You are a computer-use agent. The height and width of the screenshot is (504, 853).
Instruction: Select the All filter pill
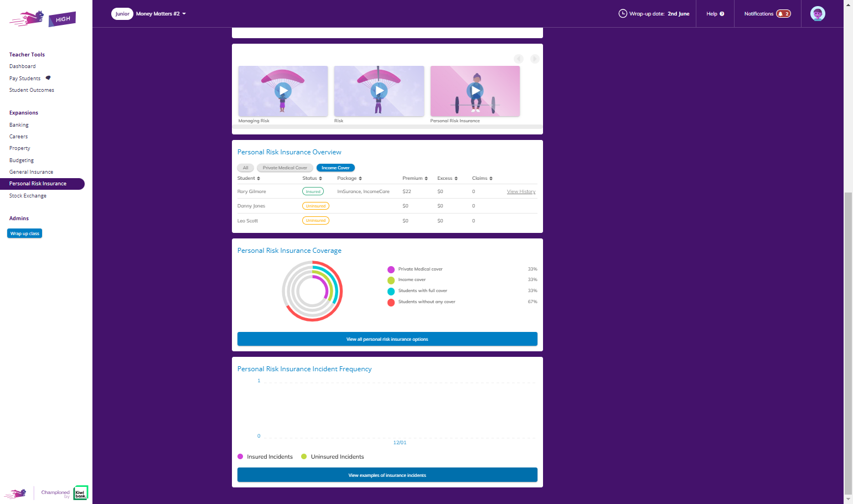[246, 168]
